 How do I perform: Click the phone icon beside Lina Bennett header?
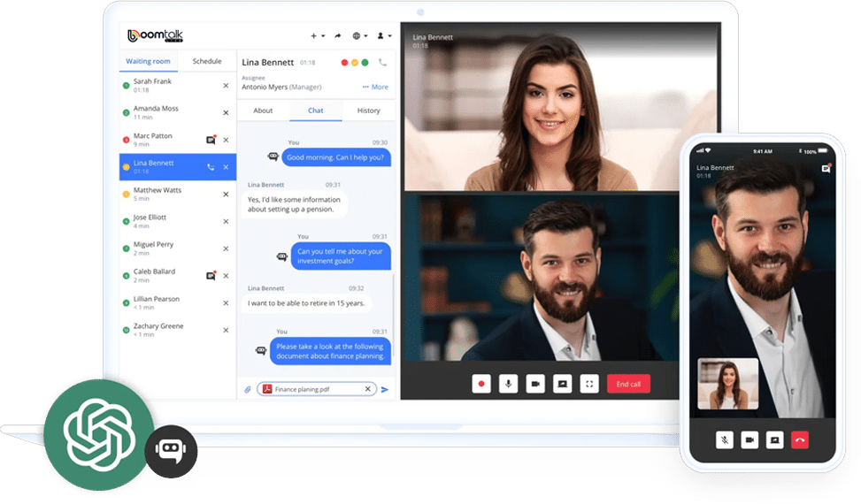[382, 63]
